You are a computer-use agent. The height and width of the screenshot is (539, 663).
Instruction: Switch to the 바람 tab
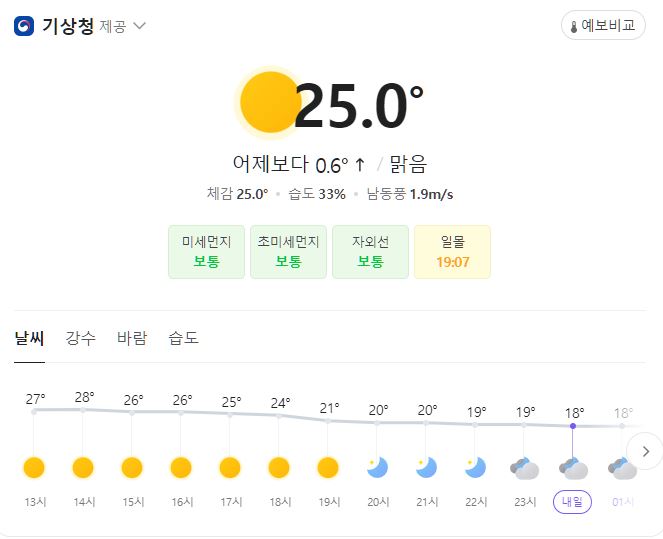132,338
